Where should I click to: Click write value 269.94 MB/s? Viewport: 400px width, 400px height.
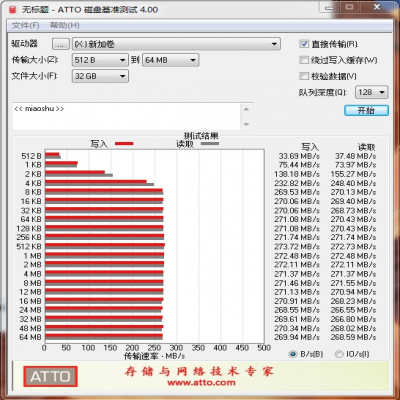(297, 337)
